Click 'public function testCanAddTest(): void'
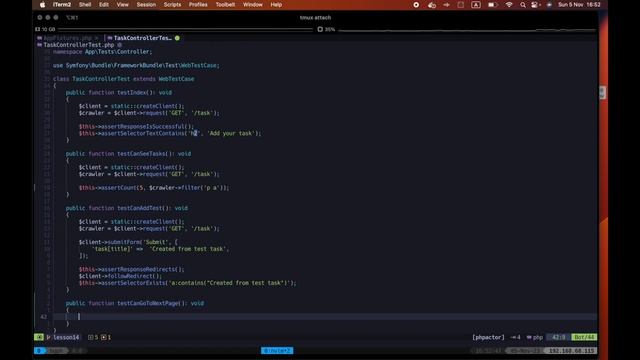Image resolution: width=640 pixels, height=360 pixels. point(127,208)
